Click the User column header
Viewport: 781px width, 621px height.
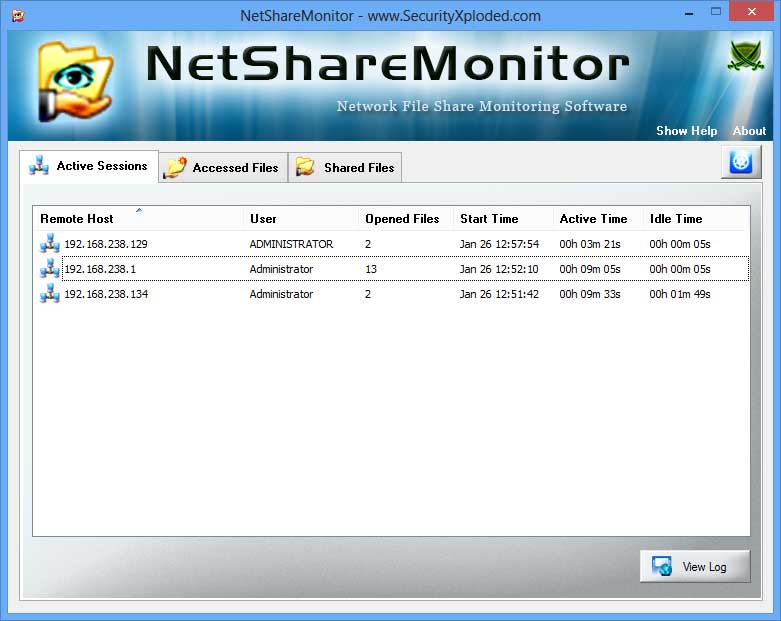pyautogui.click(x=264, y=219)
